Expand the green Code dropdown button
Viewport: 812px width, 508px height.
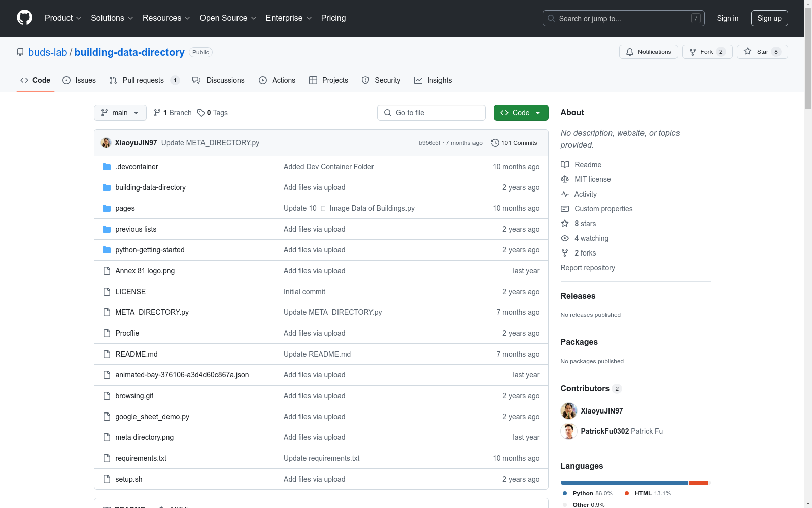click(521, 113)
